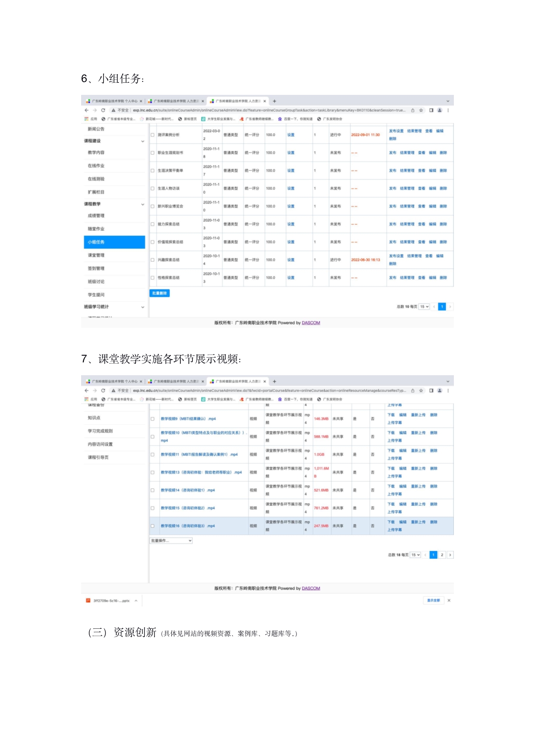Click pptx file icon in download bar

coord(88,600)
